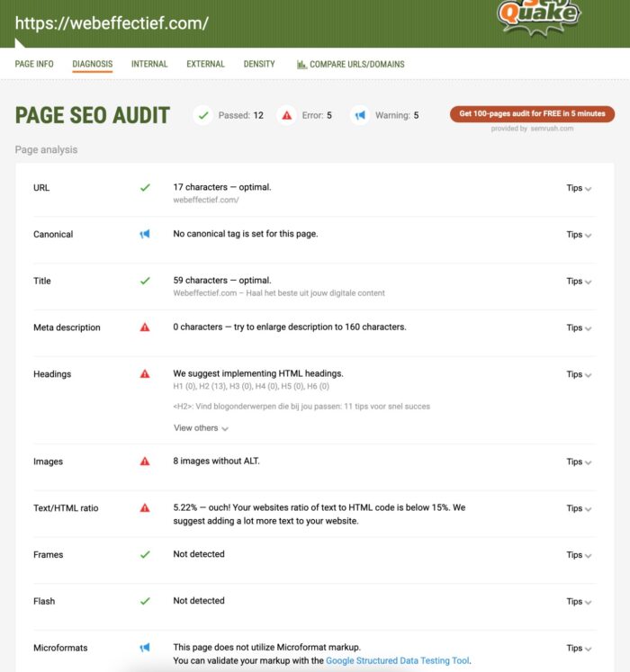Image resolution: width=630 pixels, height=672 pixels.
Task: Click the semrush.com provider link
Action: tap(552, 129)
